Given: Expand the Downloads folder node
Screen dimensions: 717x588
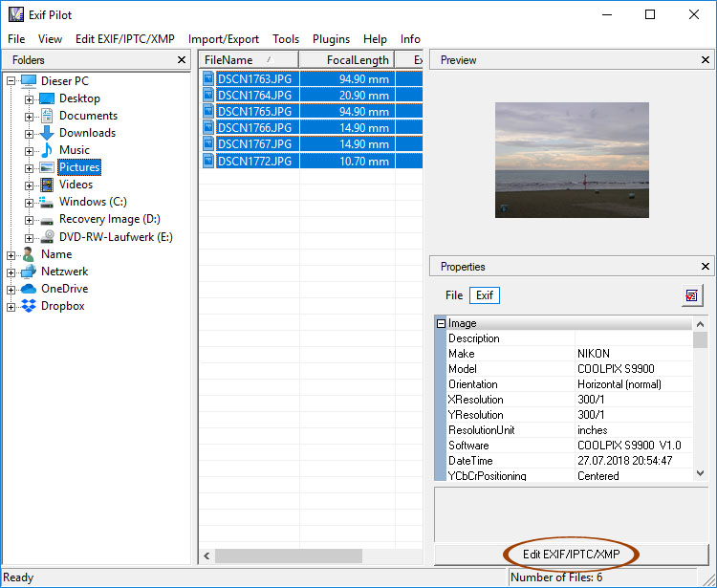Looking at the screenshot, I should [29, 134].
